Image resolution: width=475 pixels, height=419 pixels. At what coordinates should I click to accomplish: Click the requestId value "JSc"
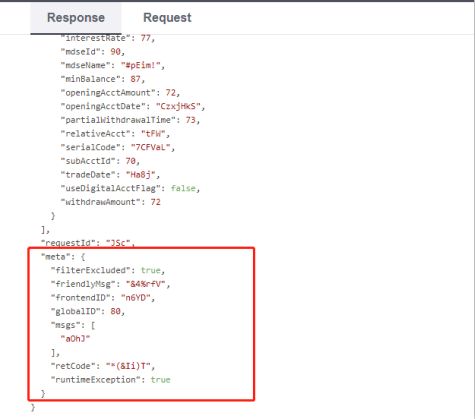[118, 243]
